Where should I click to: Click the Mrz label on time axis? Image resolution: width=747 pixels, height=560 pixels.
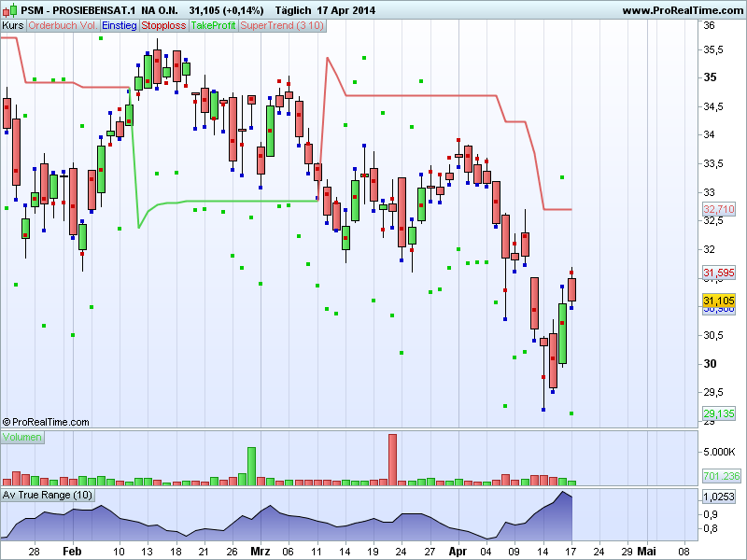(261, 552)
